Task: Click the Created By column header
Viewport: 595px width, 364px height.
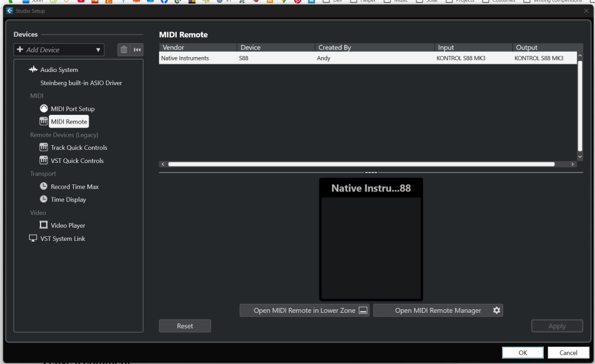Action: pyautogui.click(x=374, y=48)
